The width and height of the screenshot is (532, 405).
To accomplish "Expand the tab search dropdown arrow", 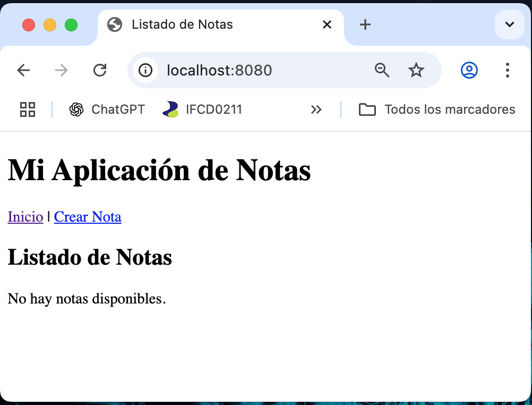I will (510, 24).
